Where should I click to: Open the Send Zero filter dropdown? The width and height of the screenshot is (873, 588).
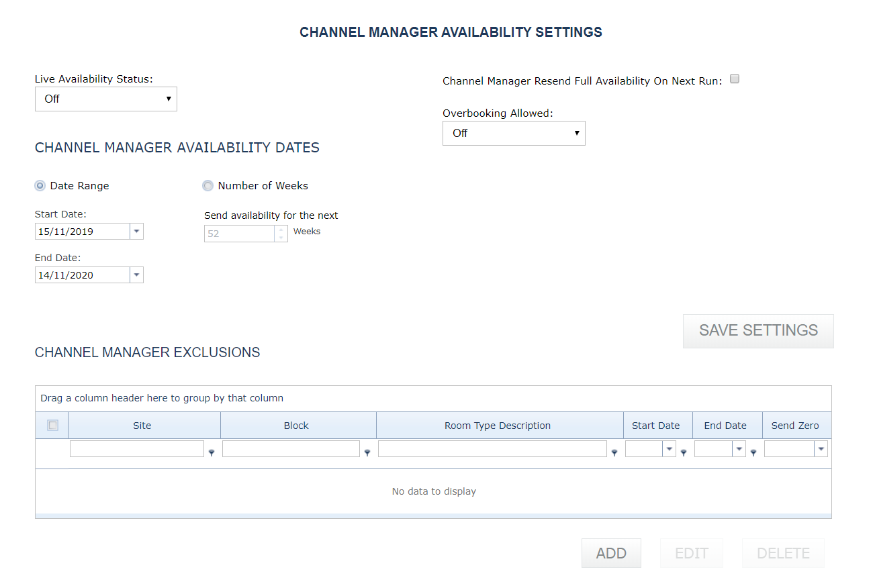click(821, 448)
